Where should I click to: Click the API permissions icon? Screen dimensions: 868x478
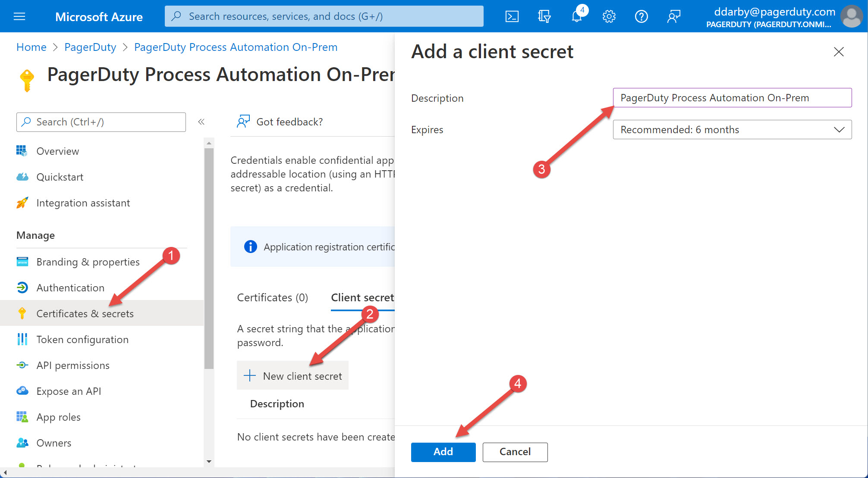(x=22, y=365)
